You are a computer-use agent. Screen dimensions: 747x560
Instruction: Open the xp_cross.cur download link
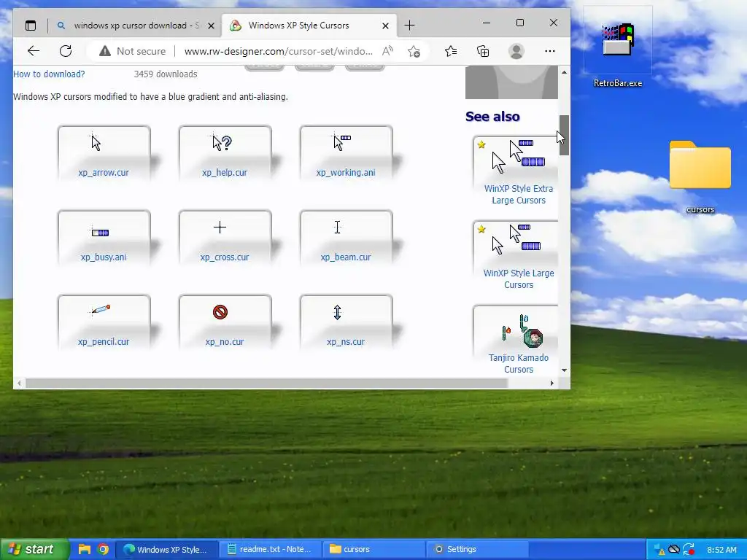pyautogui.click(x=225, y=257)
